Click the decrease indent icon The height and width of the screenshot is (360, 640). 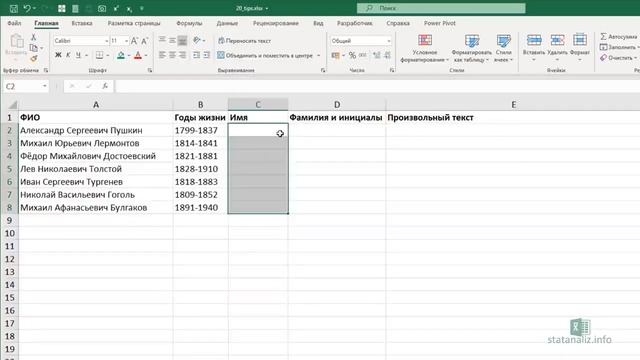tap(196, 55)
